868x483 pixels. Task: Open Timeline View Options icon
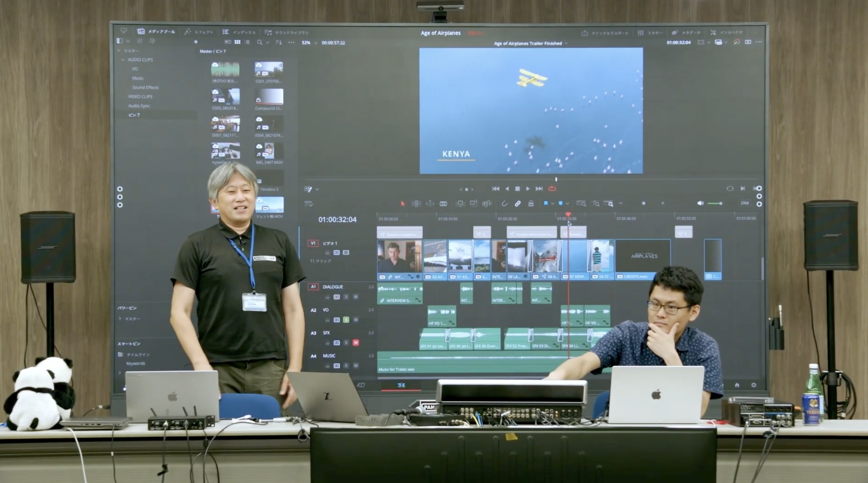[309, 204]
